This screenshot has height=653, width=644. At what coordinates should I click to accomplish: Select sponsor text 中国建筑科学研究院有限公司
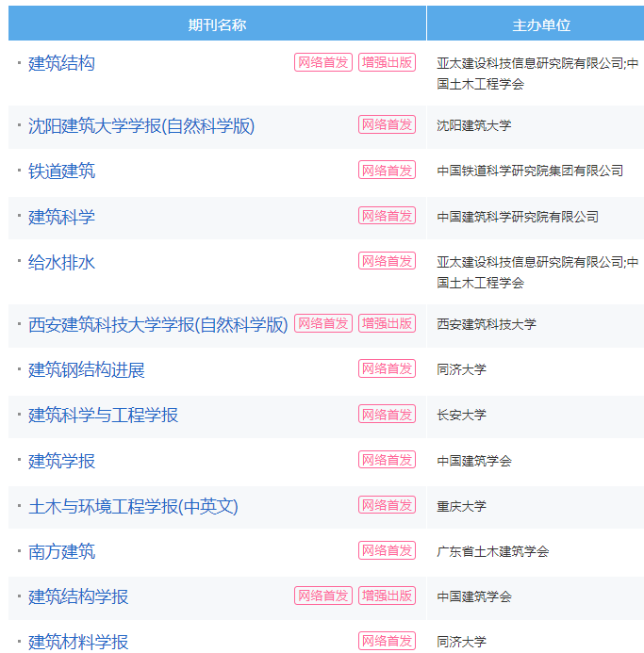(x=518, y=217)
